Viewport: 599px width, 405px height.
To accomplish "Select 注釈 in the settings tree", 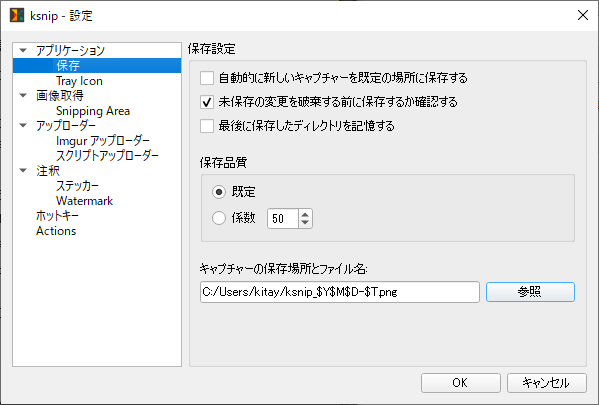I will tap(48, 170).
